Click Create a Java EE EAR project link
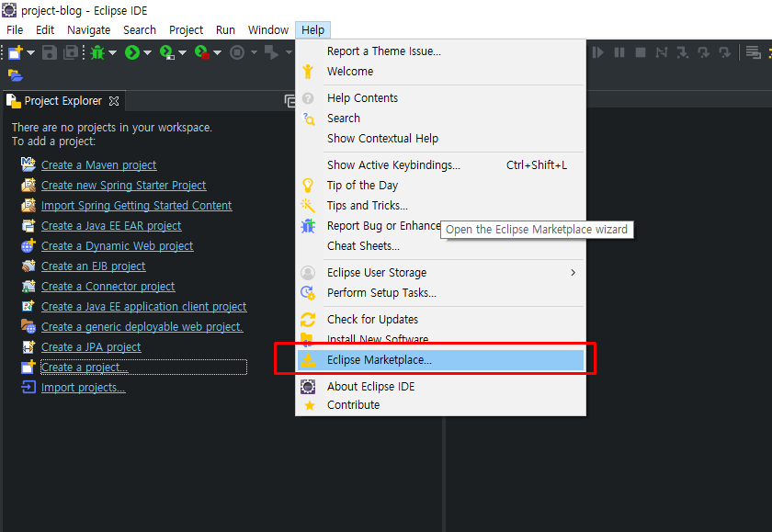 (x=111, y=225)
